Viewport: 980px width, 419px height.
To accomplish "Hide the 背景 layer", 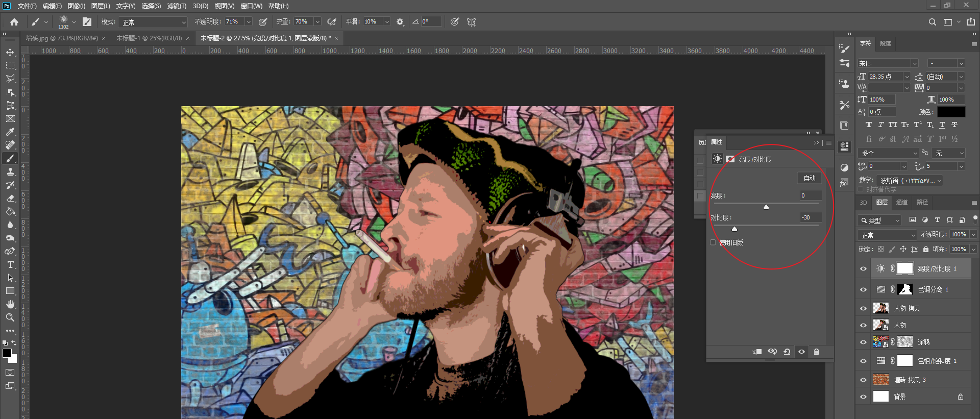I will [864, 397].
